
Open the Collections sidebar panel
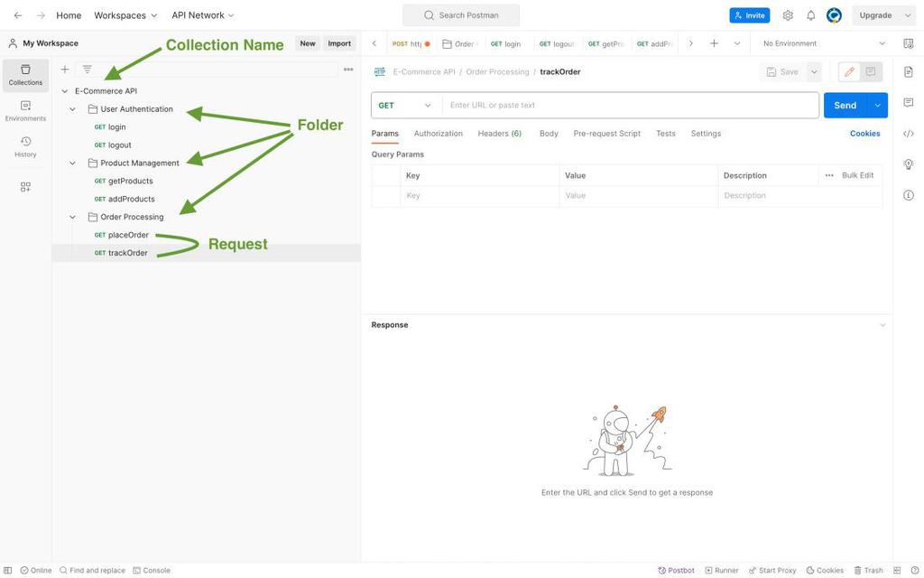25,75
